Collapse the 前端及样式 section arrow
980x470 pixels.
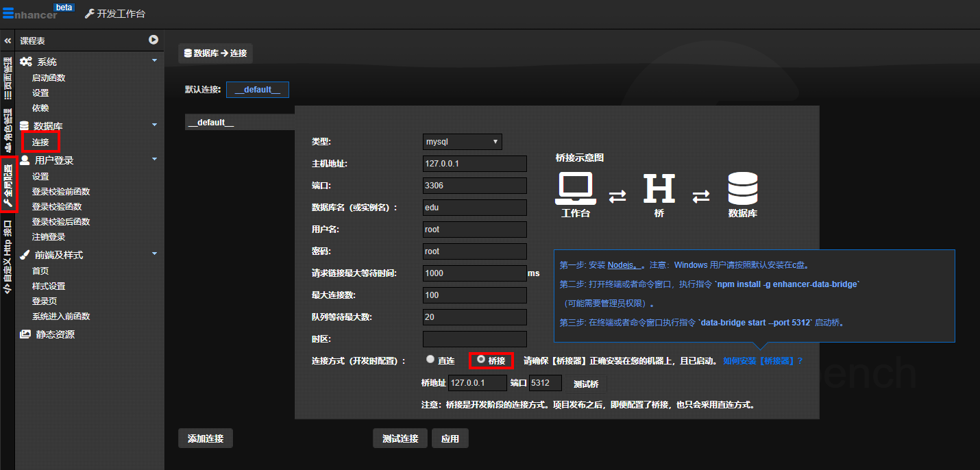point(154,253)
